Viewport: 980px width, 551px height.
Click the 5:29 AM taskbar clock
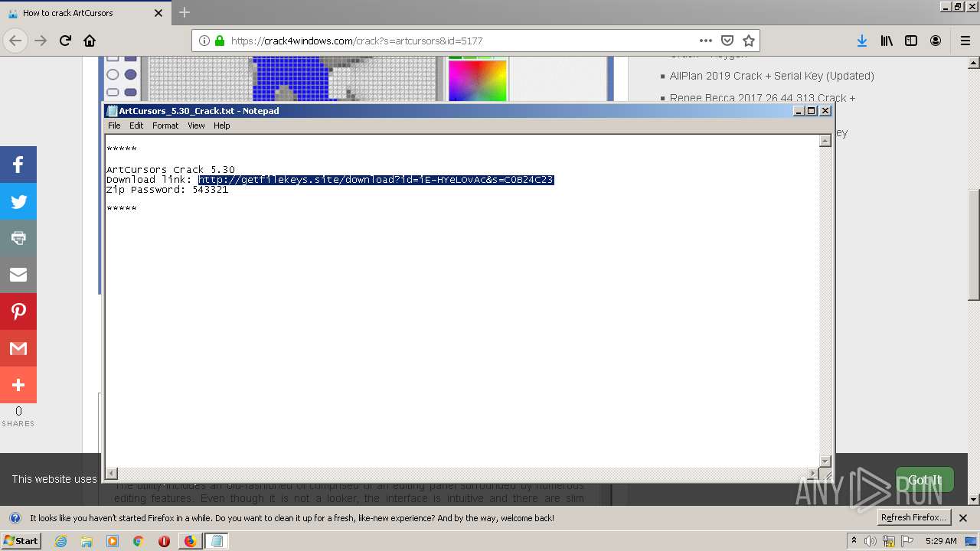coord(941,541)
